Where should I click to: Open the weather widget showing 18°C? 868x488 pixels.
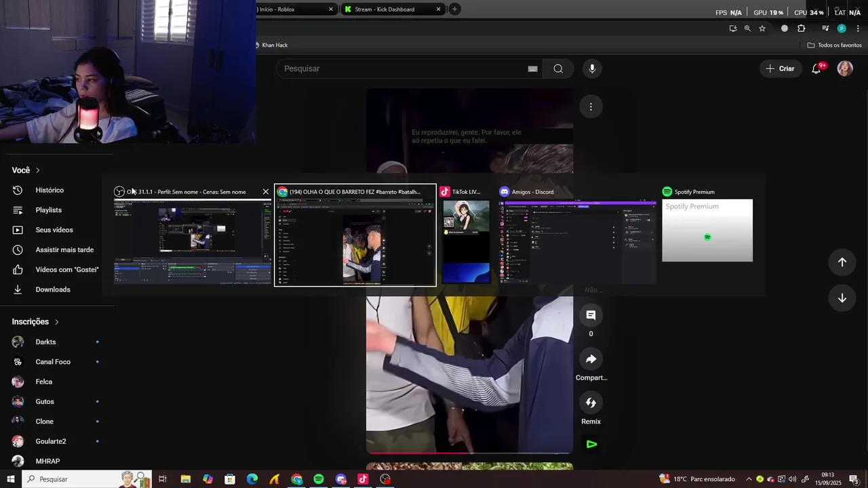pyautogui.click(x=697, y=479)
